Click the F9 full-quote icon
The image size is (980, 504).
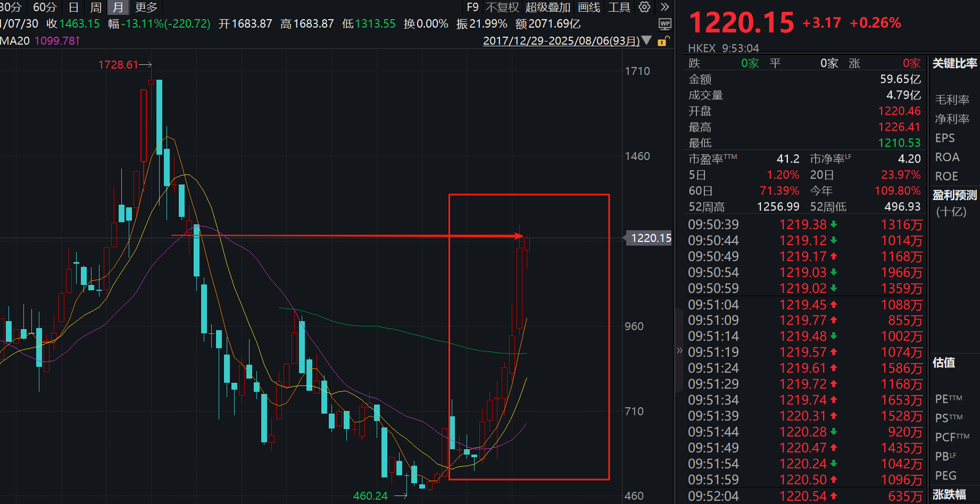pyautogui.click(x=472, y=7)
